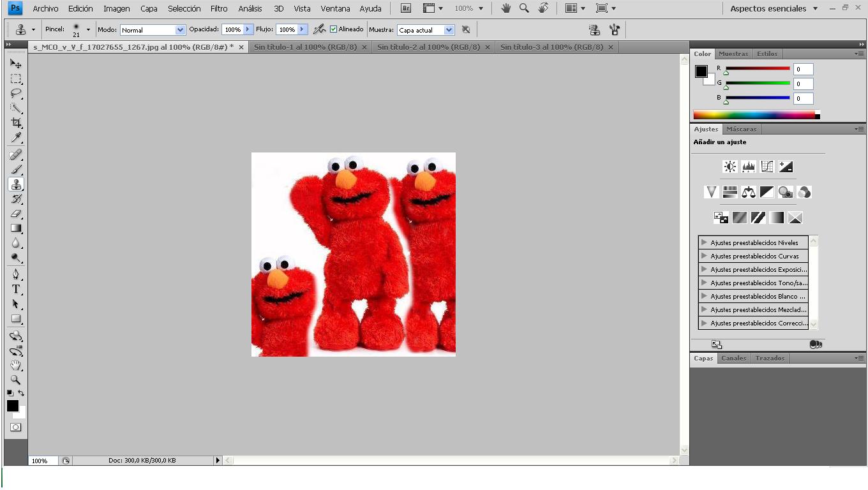Switch to the Muestras tab
Image resolution: width=868 pixels, height=490 pixels.
click(733, 54)
